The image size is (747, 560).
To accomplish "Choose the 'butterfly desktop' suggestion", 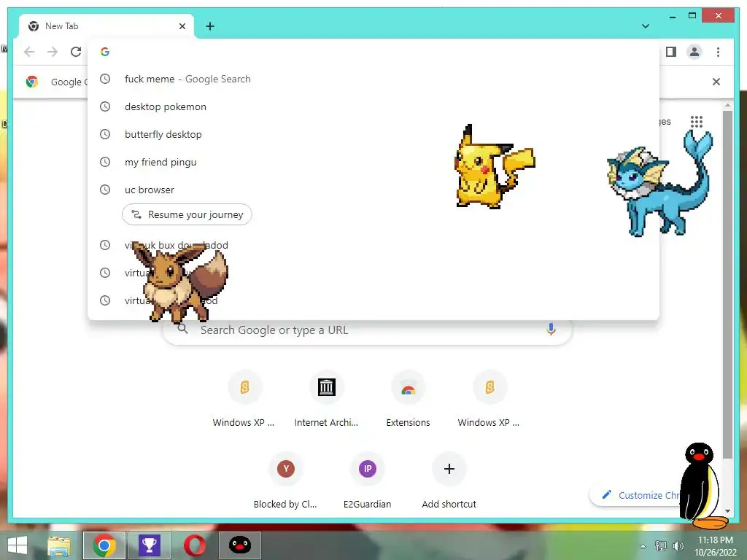I will click(373, 134).
